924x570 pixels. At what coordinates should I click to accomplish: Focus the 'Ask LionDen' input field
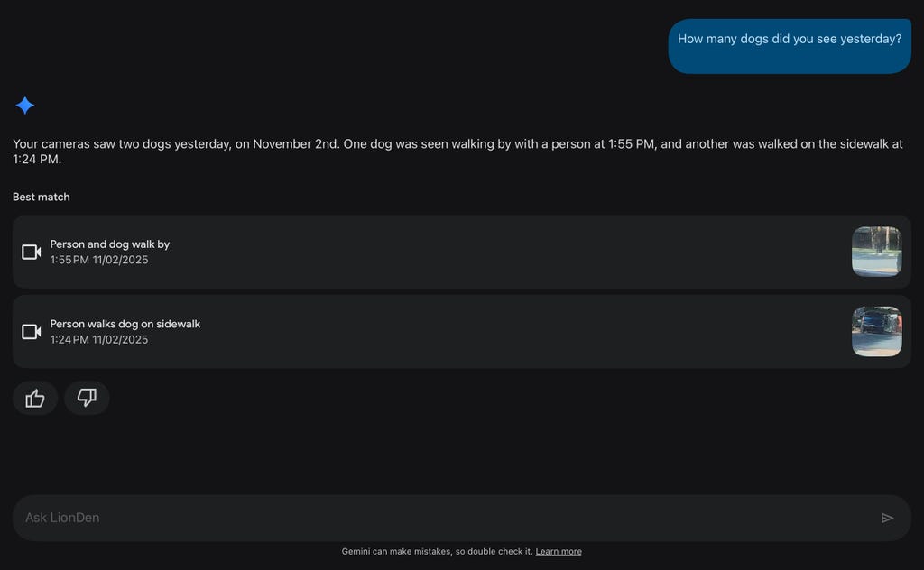(x=442, y=518)
